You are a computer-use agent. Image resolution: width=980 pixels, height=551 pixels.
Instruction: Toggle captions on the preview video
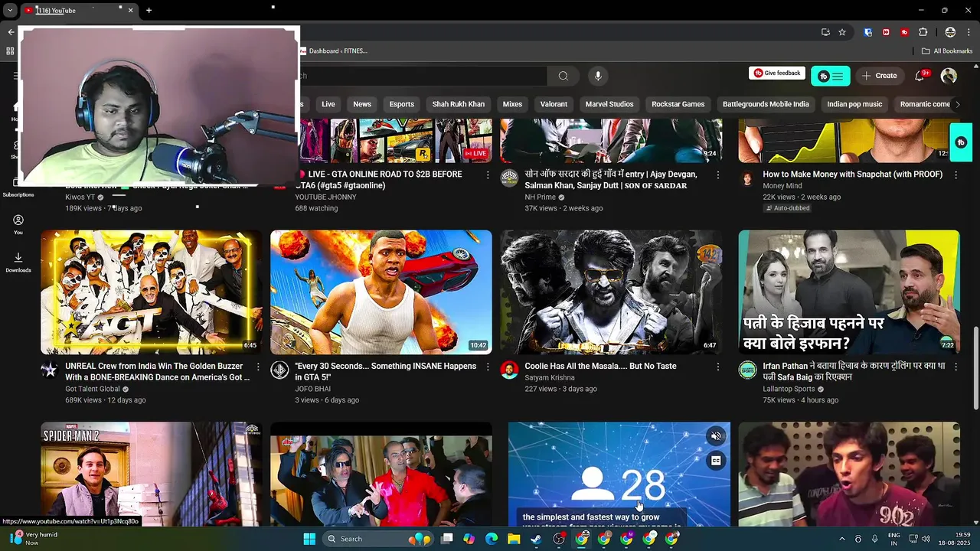pyautogui.click(x=716, y=461)
